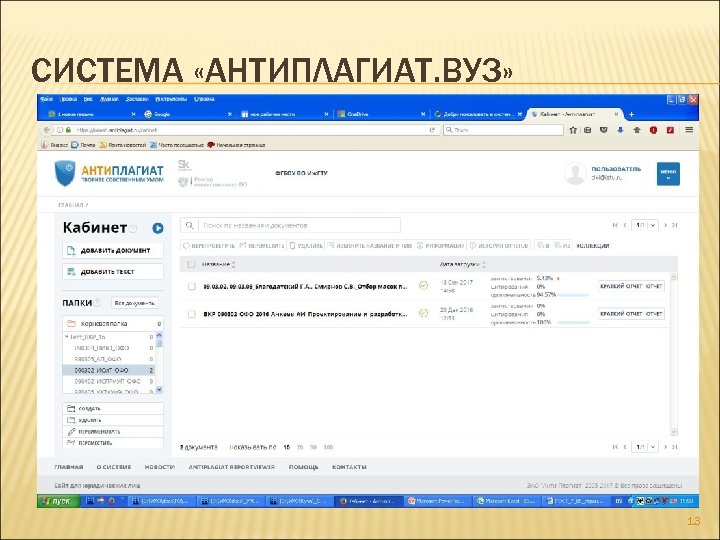Check the ВКР 090302 document checkbox

[x=191, y=314]
